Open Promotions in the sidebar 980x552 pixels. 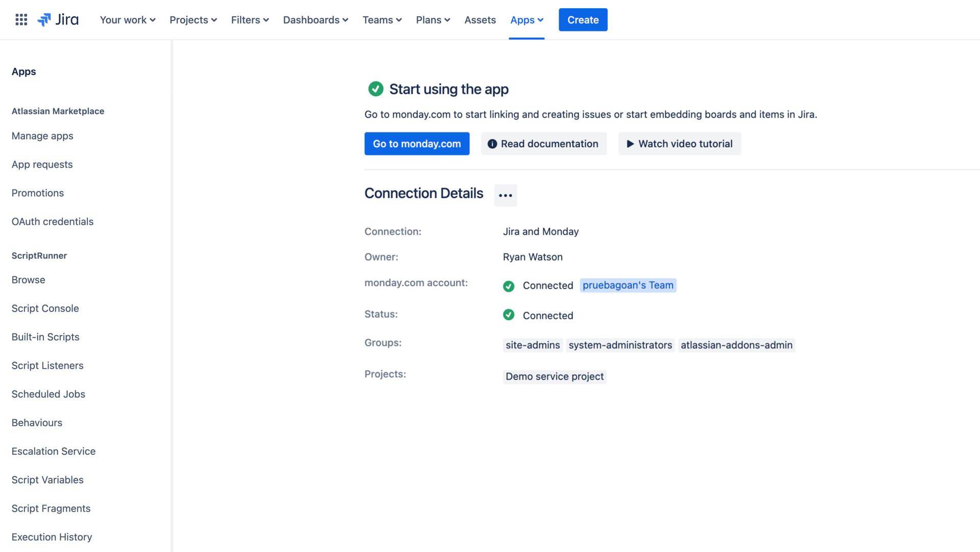[x=38, y=193]
